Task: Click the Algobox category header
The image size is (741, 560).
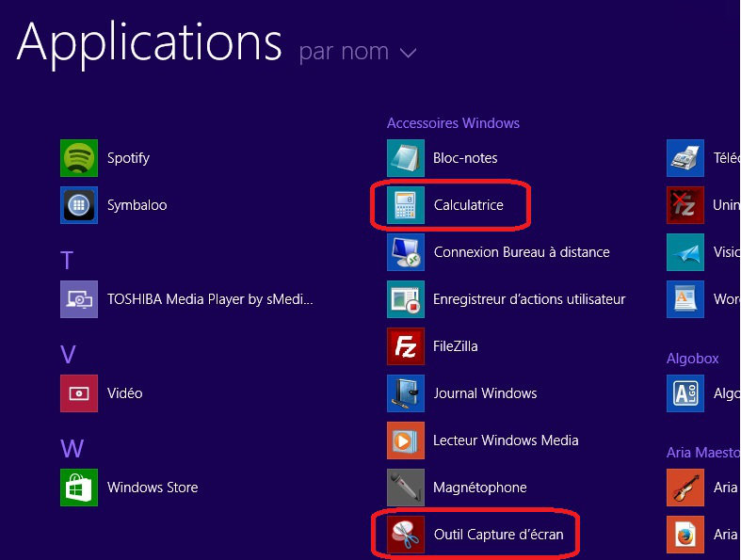Action: pyautogui.click(x=692, y=359)
